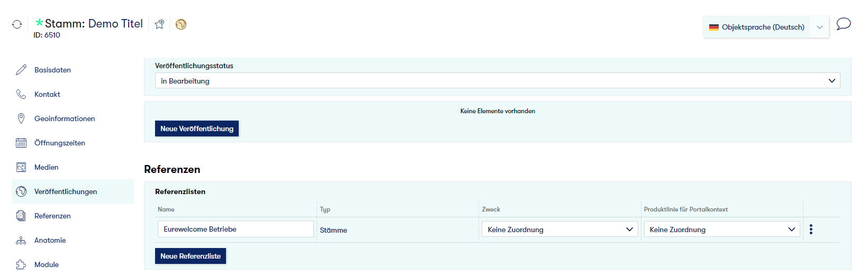Click the Referenzlisten label
The height and width of the screenshot is (275, 868).
tap(180, 191)
